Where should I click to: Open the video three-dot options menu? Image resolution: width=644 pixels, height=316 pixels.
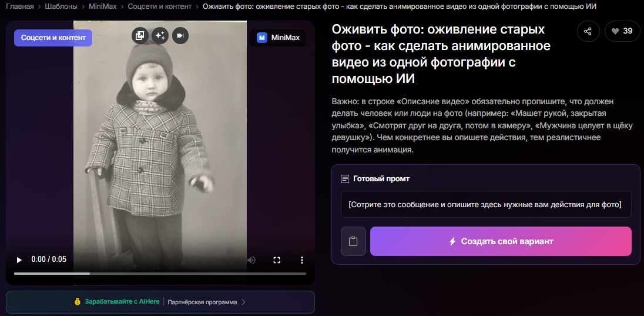tap(302, 260)
